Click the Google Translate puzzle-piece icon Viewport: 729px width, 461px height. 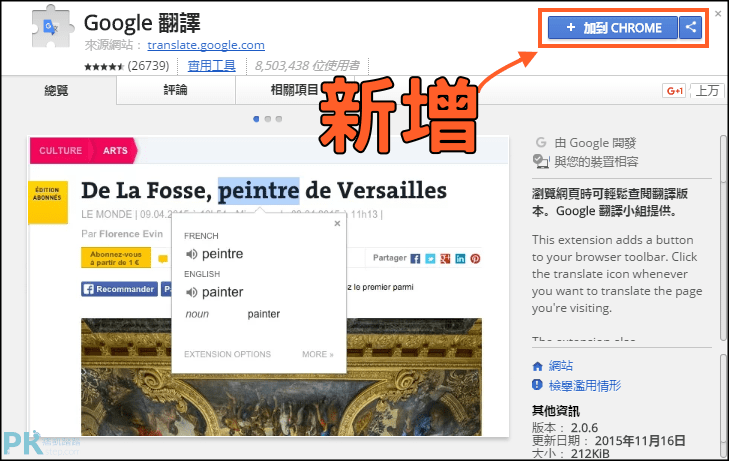[53, 27]
